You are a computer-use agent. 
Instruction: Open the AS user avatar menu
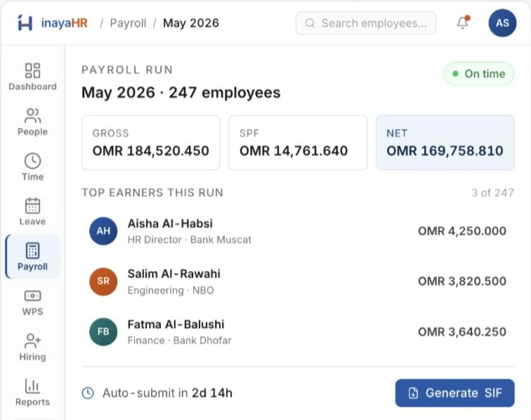pyautogui.click(x=502, y=23)
